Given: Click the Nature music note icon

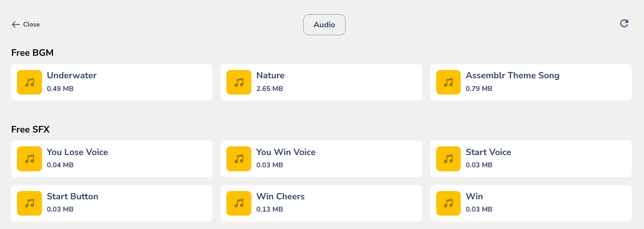Looking at the screenshot, I should pos(239,82).
